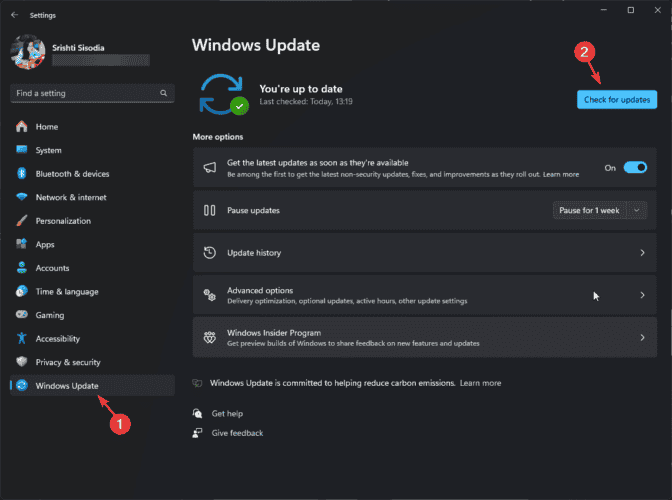The image size is (672, 500).
Task: Focus the Find a setting search box
Action: click(92, 93)
